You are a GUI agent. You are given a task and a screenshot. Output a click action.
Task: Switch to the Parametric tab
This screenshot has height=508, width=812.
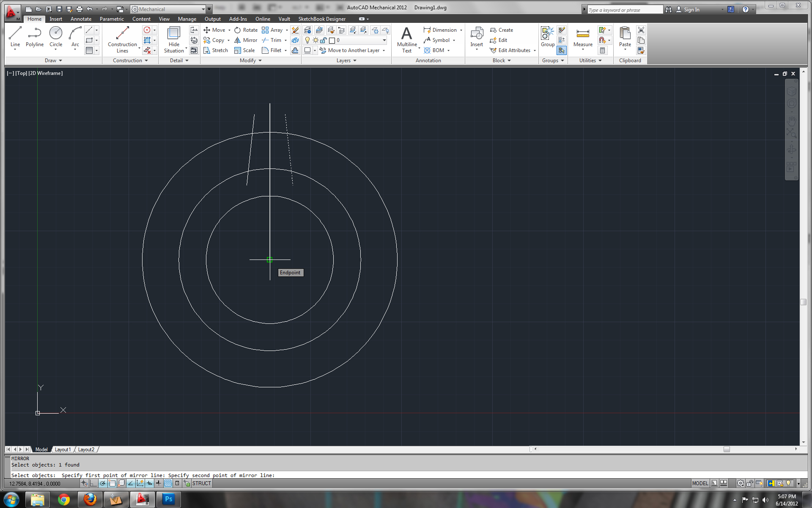point(112,19)
